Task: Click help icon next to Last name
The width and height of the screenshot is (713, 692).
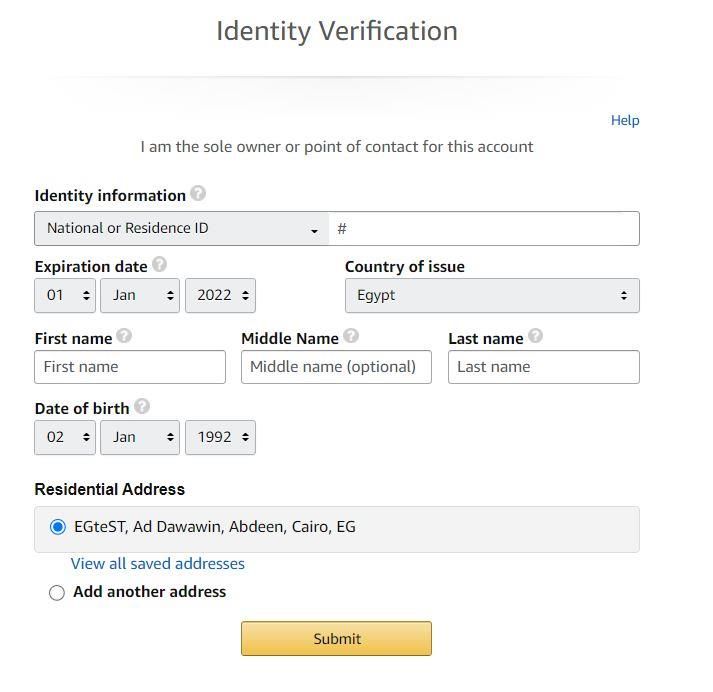Action: click(535, 336)
